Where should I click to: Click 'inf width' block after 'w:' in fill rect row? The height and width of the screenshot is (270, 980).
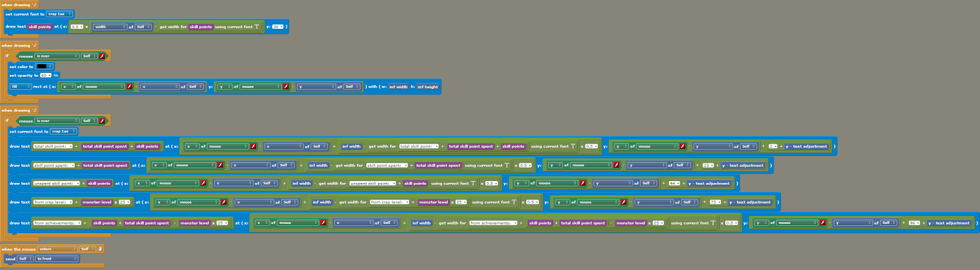tap(398, 87)
